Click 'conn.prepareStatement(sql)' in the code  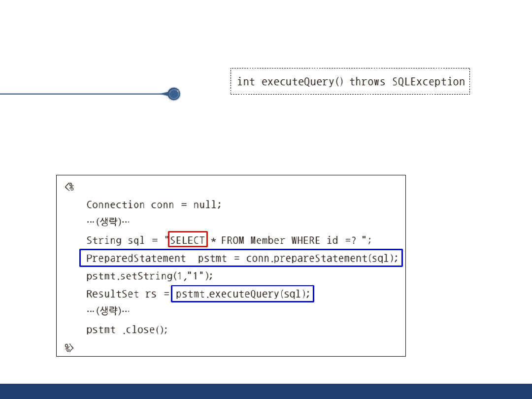(x=322, y=258)
